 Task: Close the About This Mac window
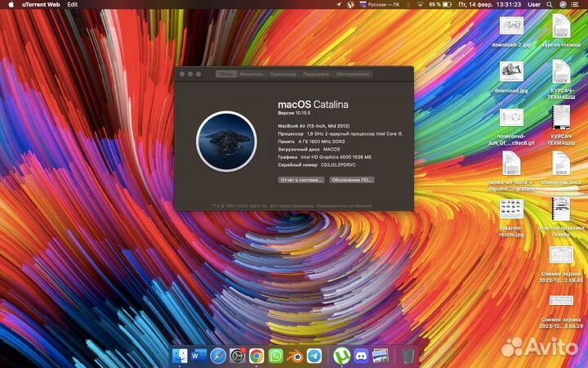tap(182, 74)
